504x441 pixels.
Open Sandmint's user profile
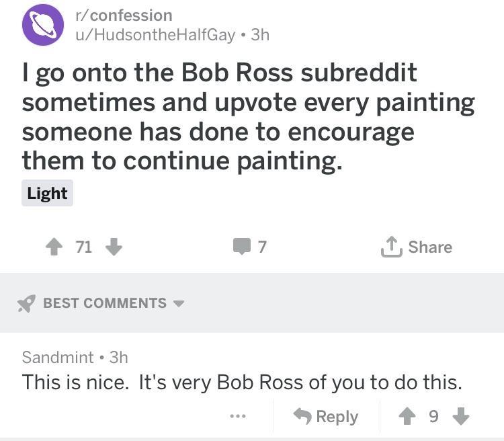[x=58, y=357]
